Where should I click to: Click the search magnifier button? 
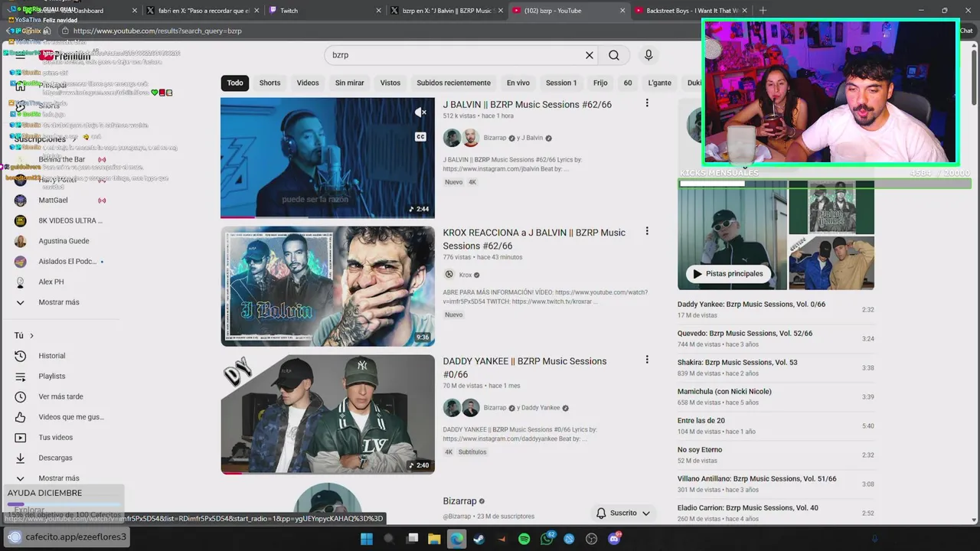[x=614, y=55]
